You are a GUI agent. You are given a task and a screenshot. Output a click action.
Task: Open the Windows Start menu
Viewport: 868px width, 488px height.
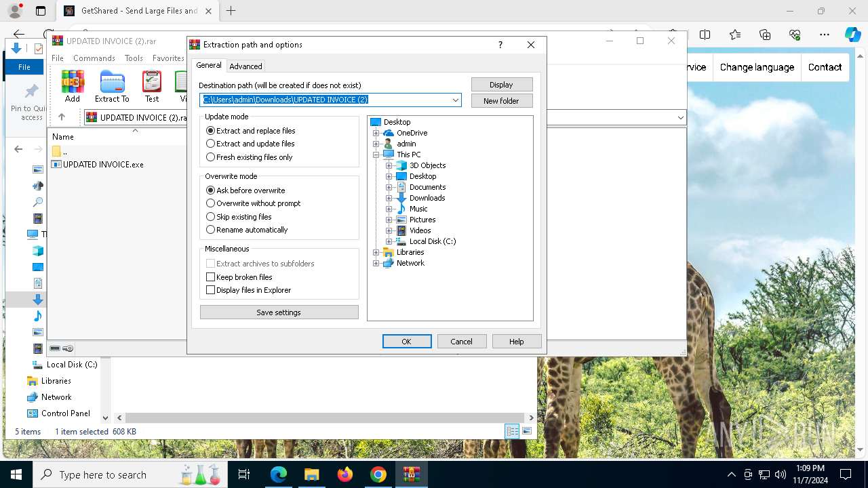16,474
